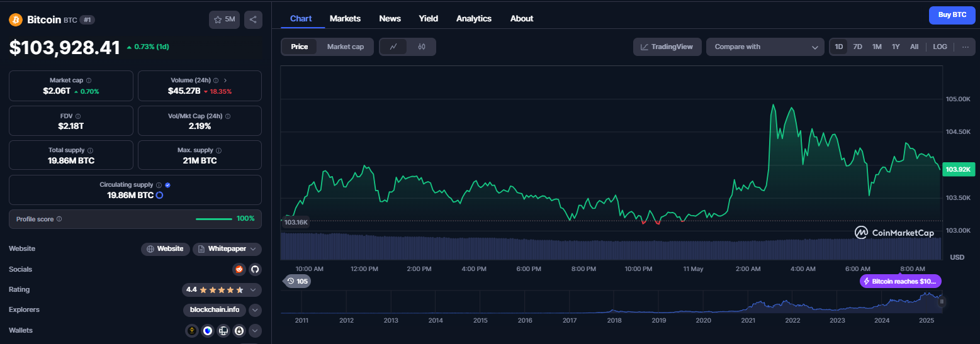The height and width of the screenshot is (344, 980).
Task: Click the USD currency label under chart
Action: tap(957, 257)
